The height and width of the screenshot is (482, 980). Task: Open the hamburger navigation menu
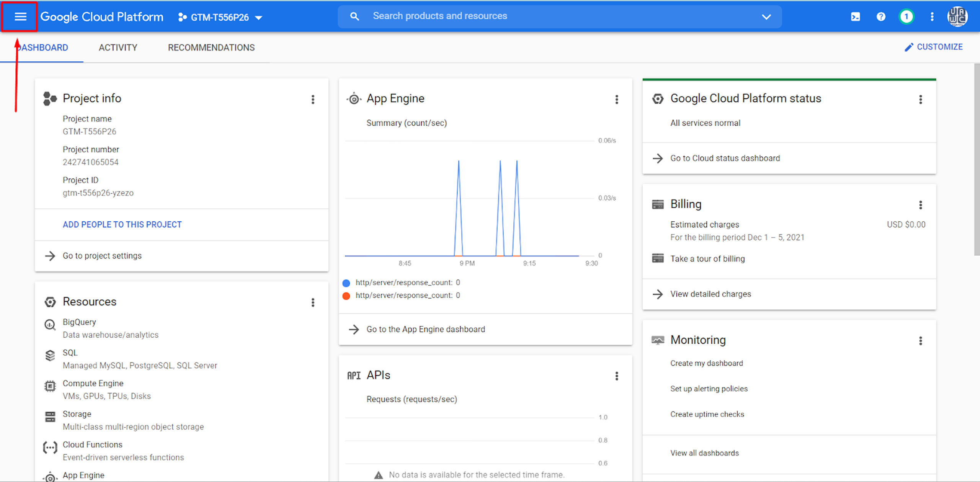[20, 16]
